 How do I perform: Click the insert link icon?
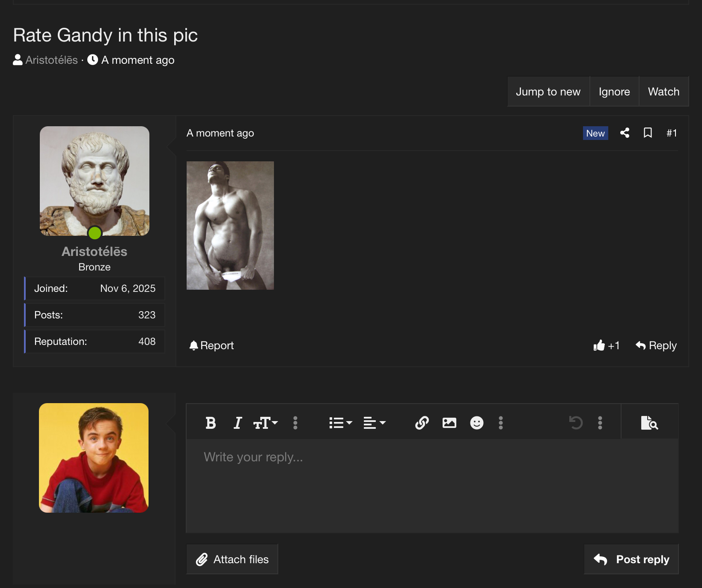point(422,423)
